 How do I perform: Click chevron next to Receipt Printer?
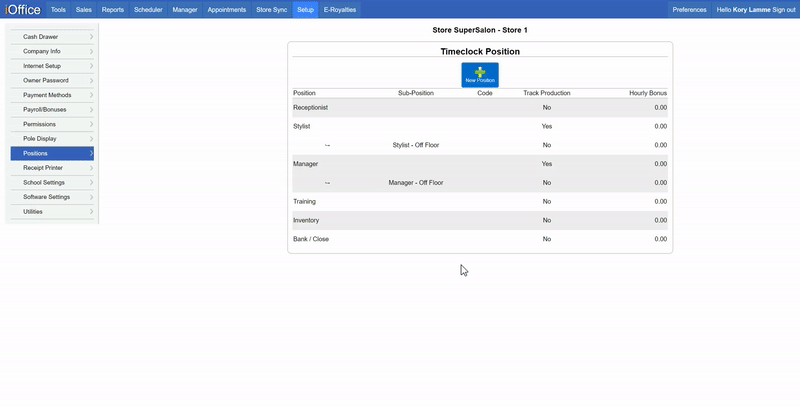91,168
